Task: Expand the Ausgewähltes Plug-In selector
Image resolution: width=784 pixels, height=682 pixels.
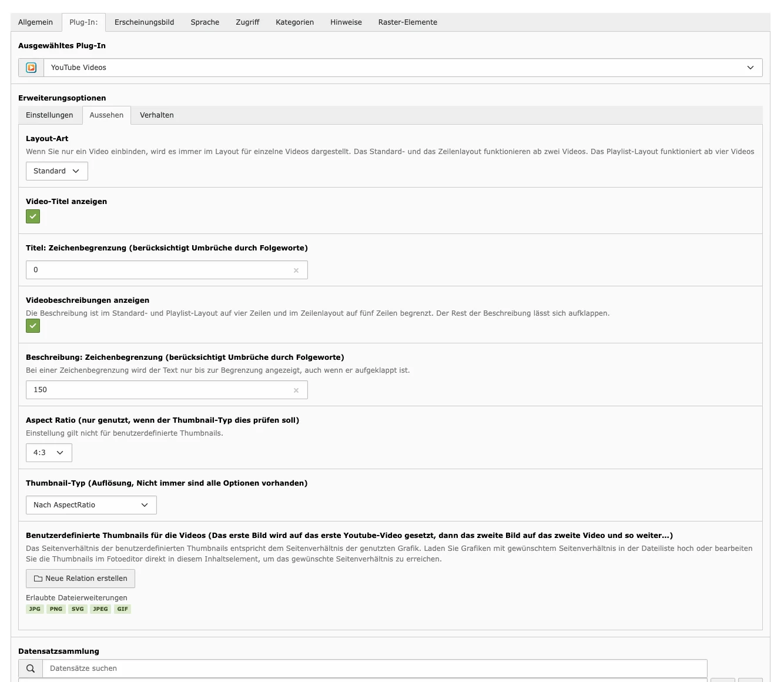Action: click(751, 67)
